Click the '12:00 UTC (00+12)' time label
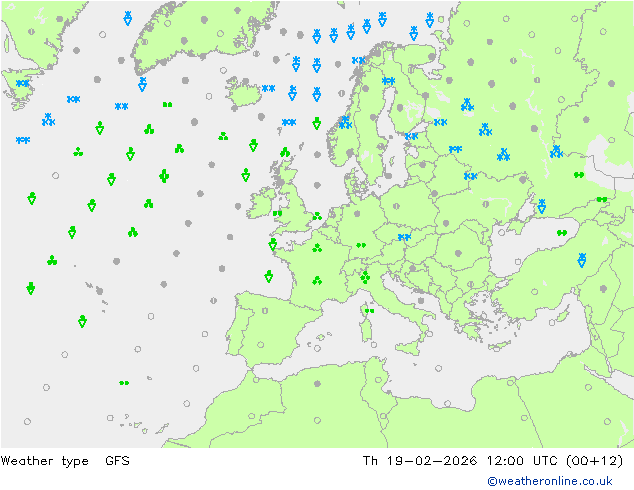 click(555, 461)
